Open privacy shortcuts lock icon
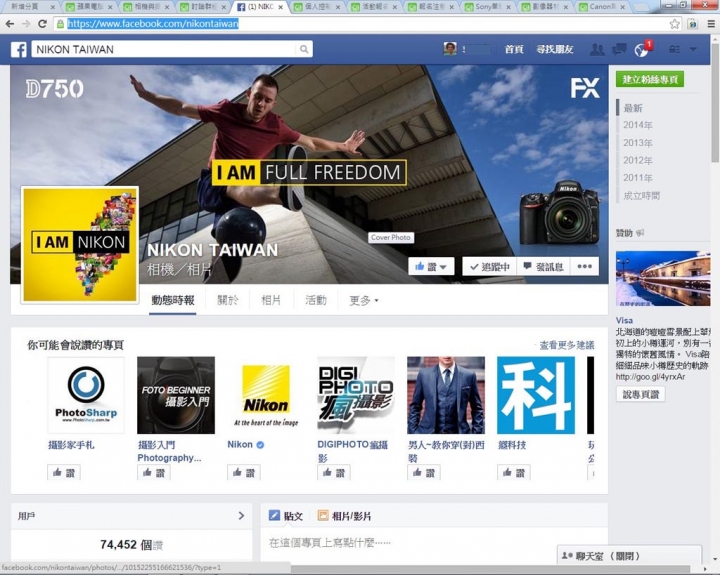This screenshot has height=575, width=720. 675,49
